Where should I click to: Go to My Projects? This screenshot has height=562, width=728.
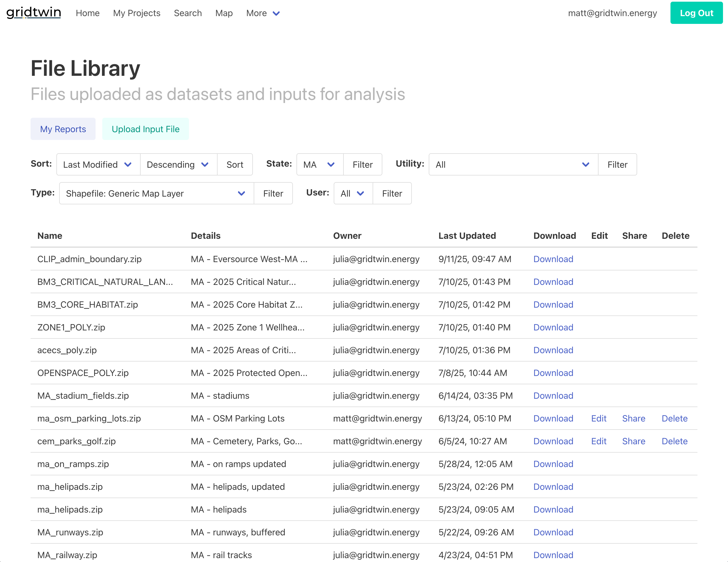[x=136, y=13]
